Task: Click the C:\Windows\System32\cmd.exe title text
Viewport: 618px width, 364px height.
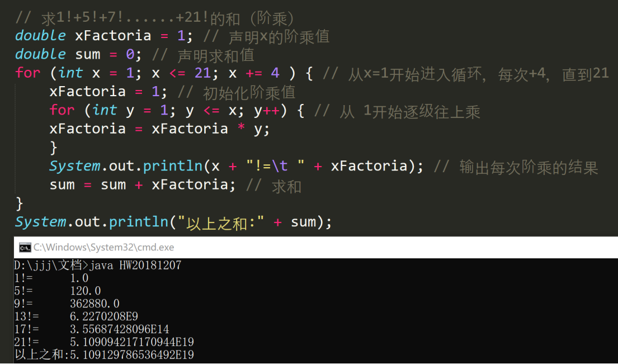Action: click(103, 247)
